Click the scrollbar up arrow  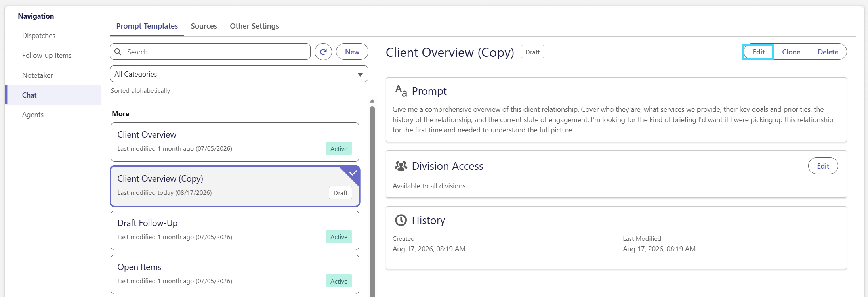click(x=372, y=101)
